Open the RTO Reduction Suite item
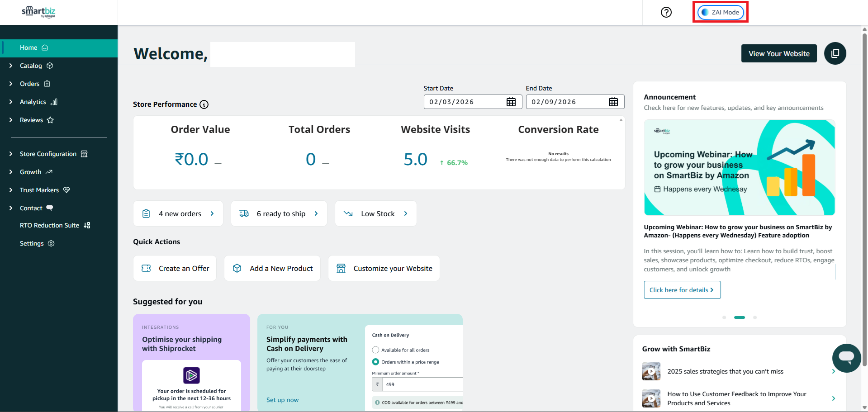Image resolution: width=868 pixels, height=412 pixels. (x=50, y=225)
